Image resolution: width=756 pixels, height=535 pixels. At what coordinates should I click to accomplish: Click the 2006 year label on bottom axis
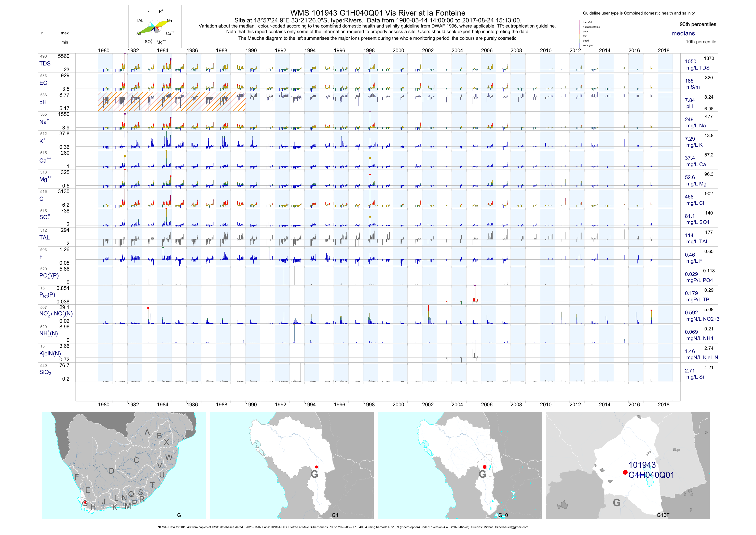pyautogui.click(x=487, y=405)
